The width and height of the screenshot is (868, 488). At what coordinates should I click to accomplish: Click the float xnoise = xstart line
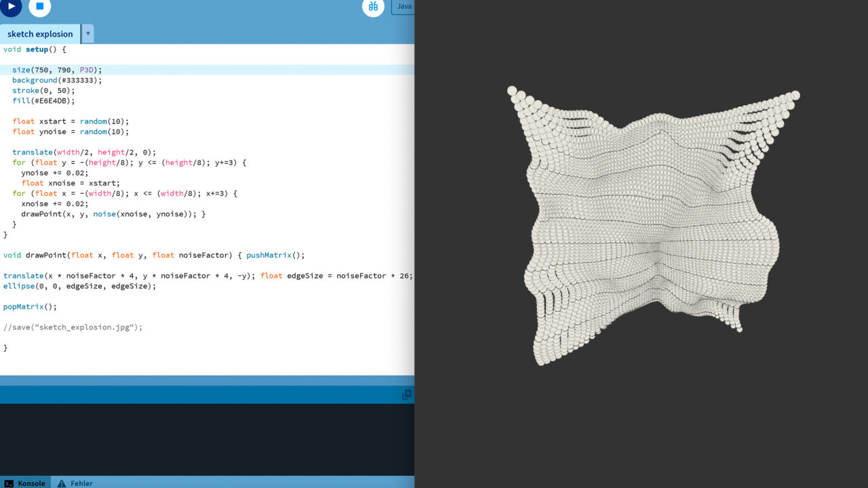coord(71,183)
